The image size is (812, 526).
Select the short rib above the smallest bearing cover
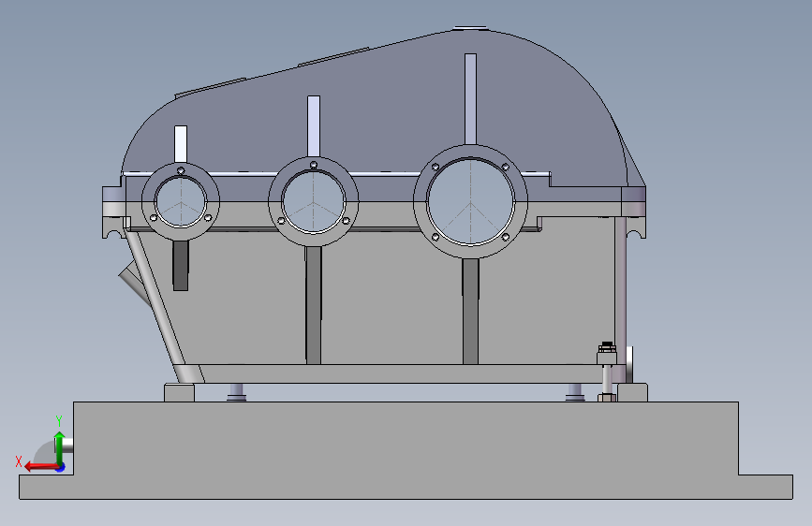(x=181, y=144)
